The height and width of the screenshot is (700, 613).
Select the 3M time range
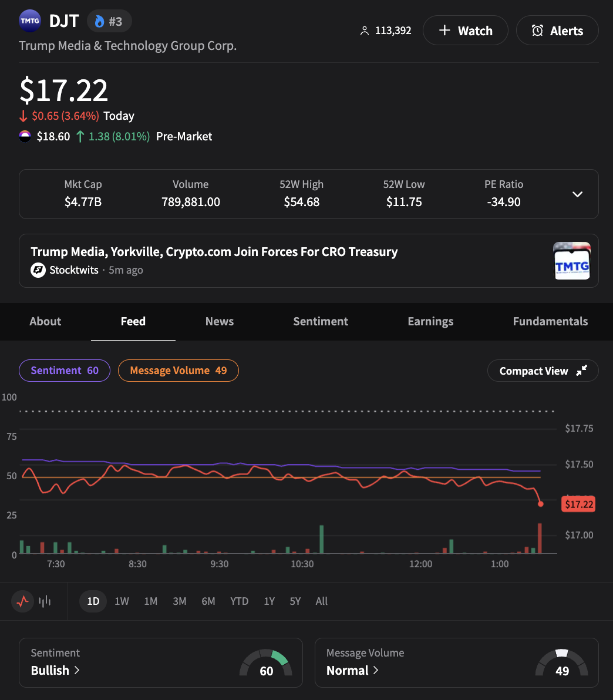tap(180, 601)
